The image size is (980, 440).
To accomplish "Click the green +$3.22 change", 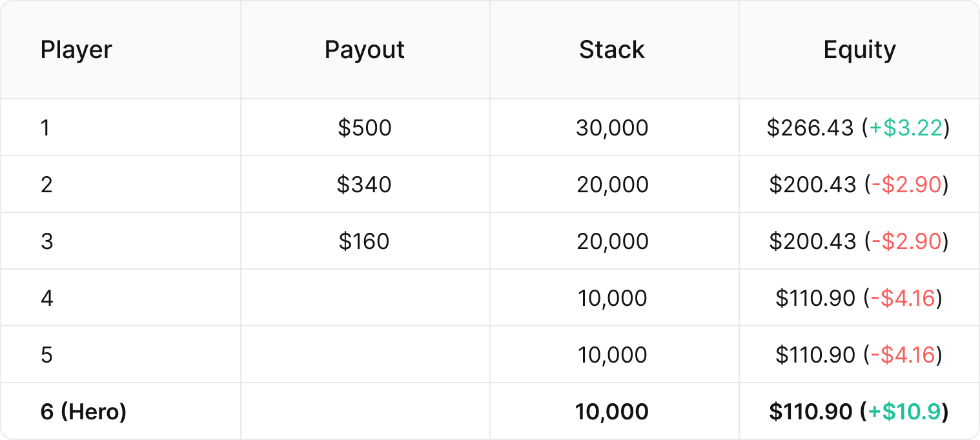I will coord(906,128).
